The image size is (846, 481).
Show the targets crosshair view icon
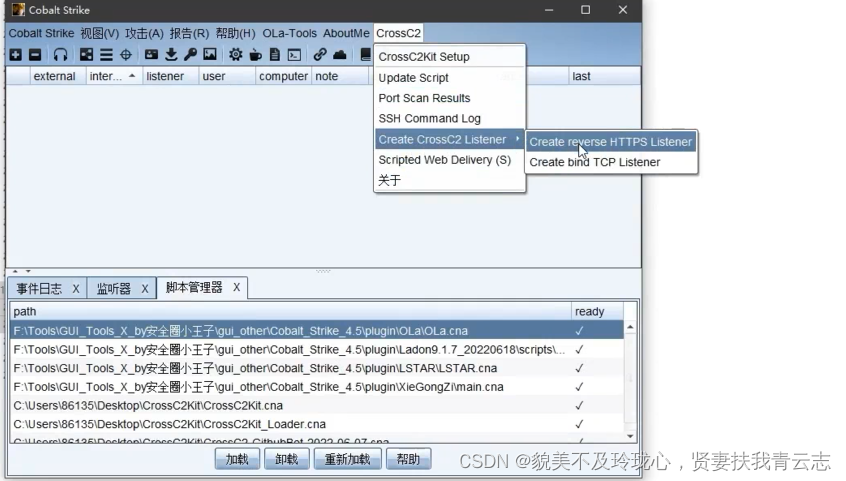click(126, 55)
